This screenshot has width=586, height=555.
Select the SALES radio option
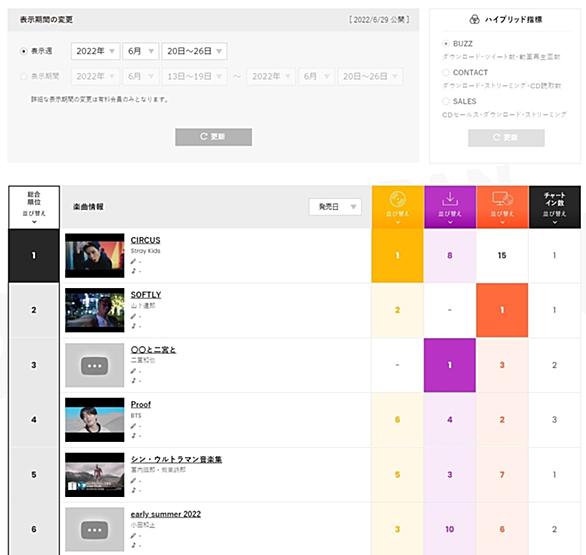pyautogui.click(x=445, y=101)
